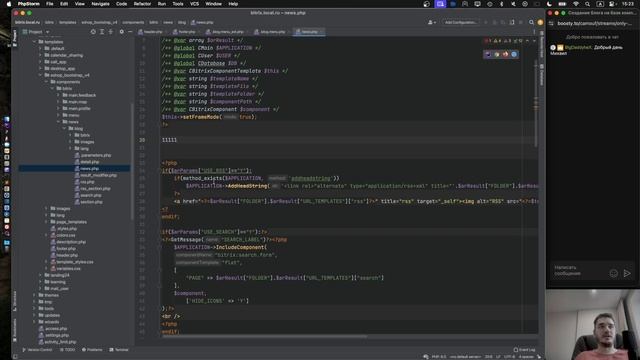Open the Project panel settings gear
The height and width of the screenshot is (360, 640).
click(121, 32)
